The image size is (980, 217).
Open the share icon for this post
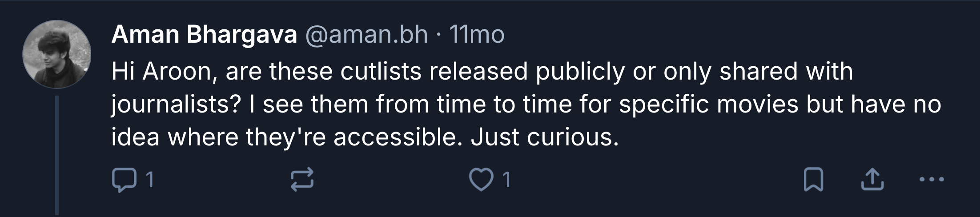click(x=872, y=181)
